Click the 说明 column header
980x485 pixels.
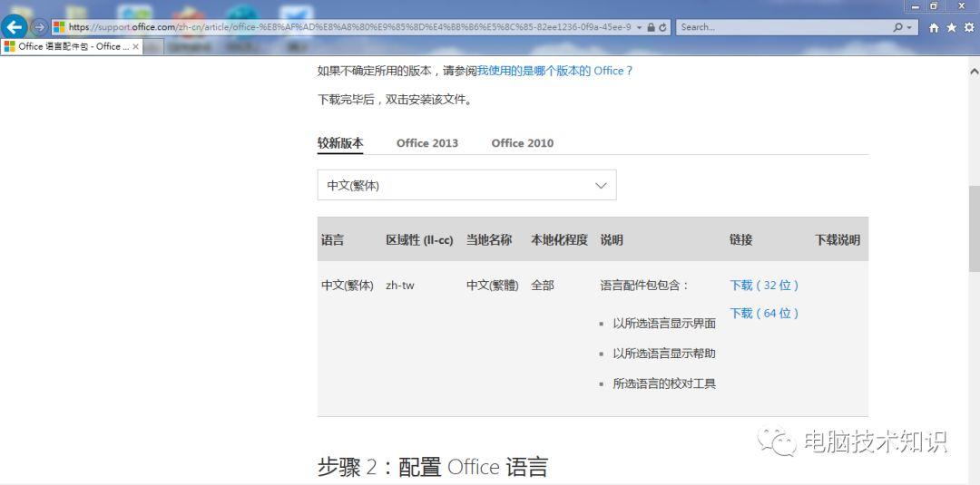point(612,239)
